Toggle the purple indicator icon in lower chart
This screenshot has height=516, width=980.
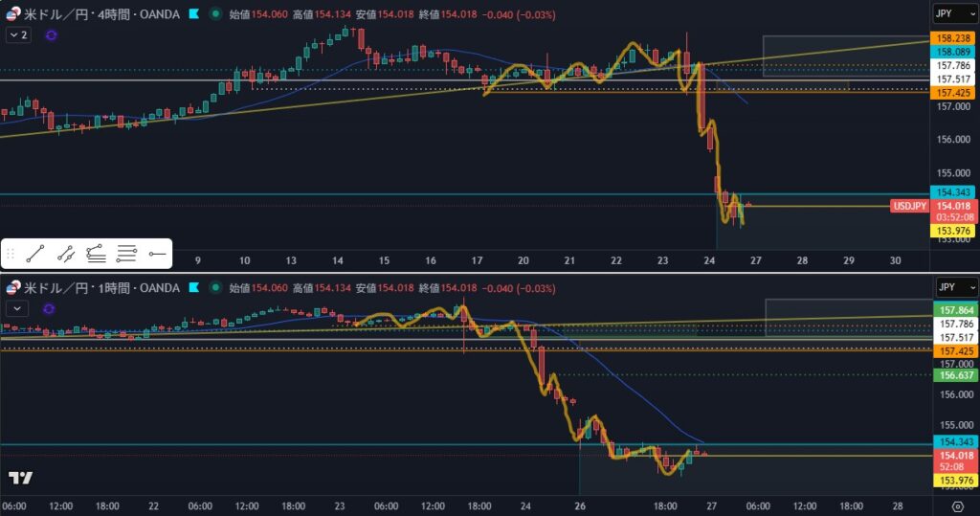tap(51, 308)
